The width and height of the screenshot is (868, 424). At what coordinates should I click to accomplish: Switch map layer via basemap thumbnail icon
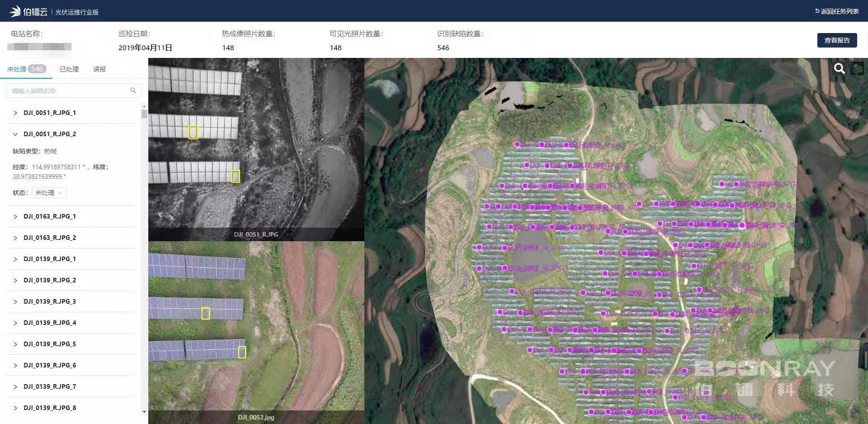[857, 68]
